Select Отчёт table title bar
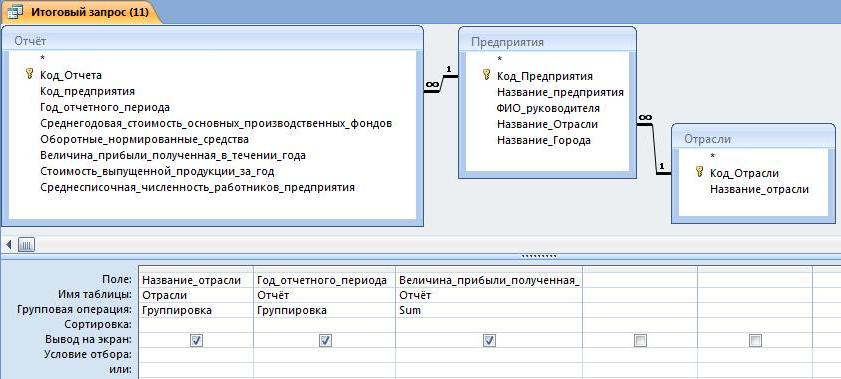 [x=212, y=41]
